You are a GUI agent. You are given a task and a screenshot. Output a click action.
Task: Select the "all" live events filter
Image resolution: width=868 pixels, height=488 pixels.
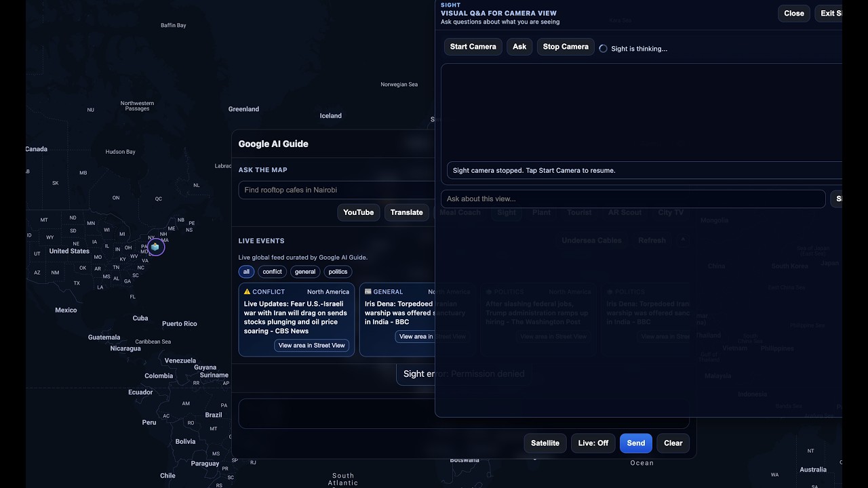246,272
